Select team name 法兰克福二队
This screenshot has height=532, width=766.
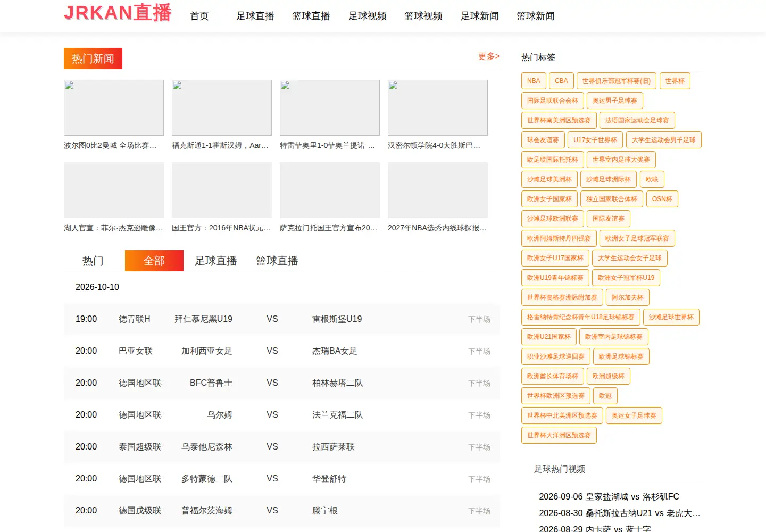[x=338, y=415]
